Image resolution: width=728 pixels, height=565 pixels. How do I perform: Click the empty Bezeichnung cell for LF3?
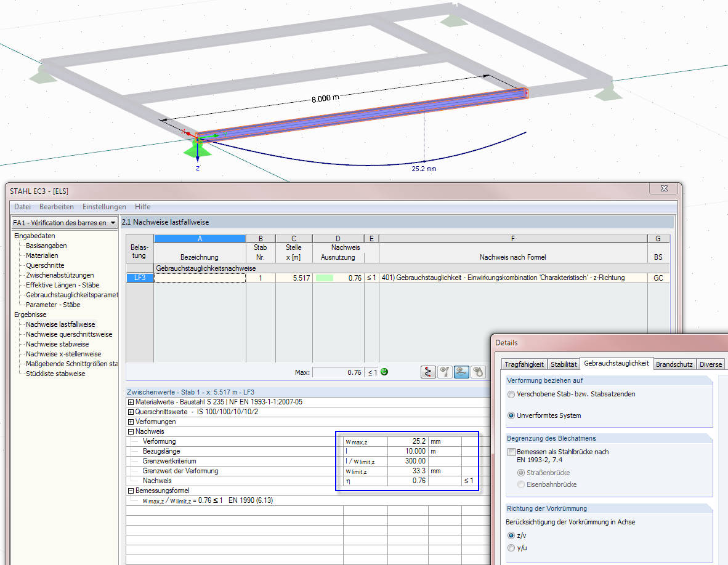click(x=200, y=278)
